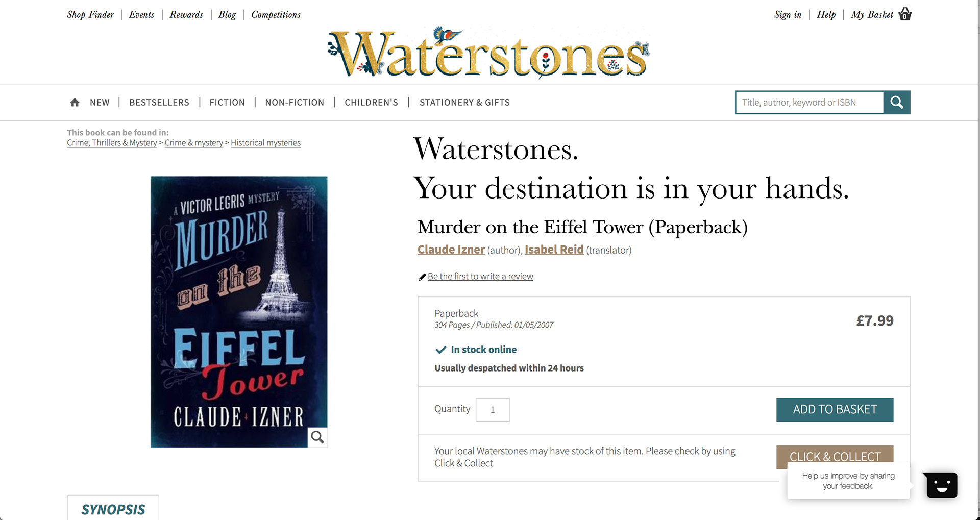This screenshot has height=520, width=980.
Task: Open Isabel Reid translator link
Action: (x=554, y=250)
